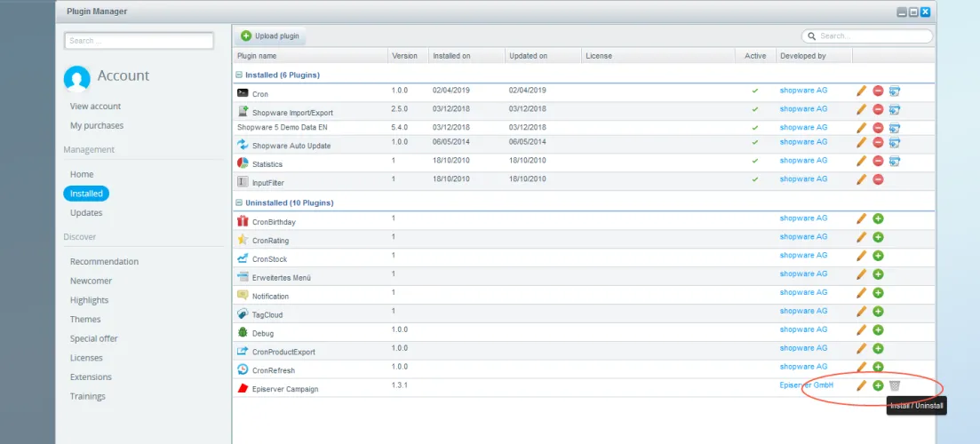Reinstall Shopware 5 Demo Data EN plugin
Image resolution: width=980 pixels, height=444 pixels.
(895, 128)
